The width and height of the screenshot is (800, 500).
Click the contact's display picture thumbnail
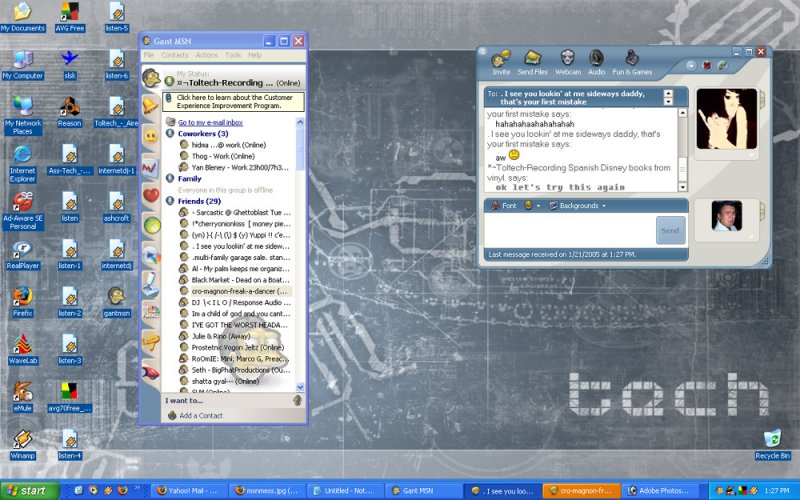pyautogui.click(x=727, y=119)
